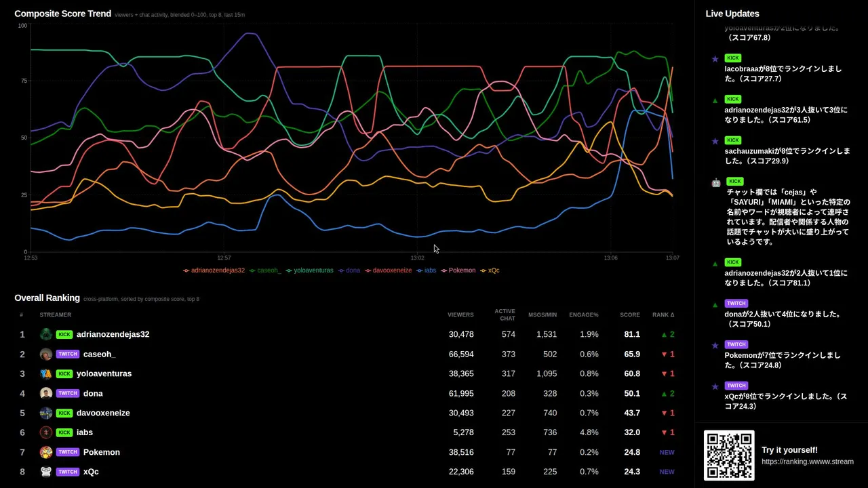Click the KICK badge in the iabs ranking row

(64, 432)
